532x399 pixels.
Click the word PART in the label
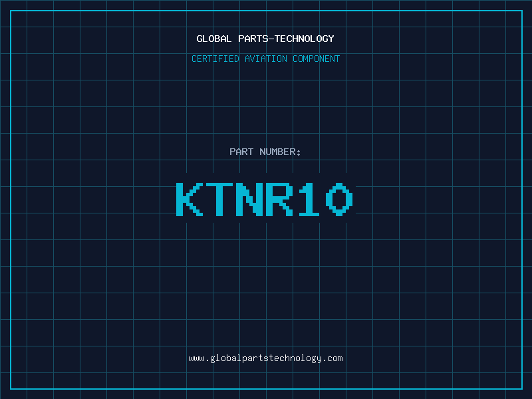tap(241, 152)
